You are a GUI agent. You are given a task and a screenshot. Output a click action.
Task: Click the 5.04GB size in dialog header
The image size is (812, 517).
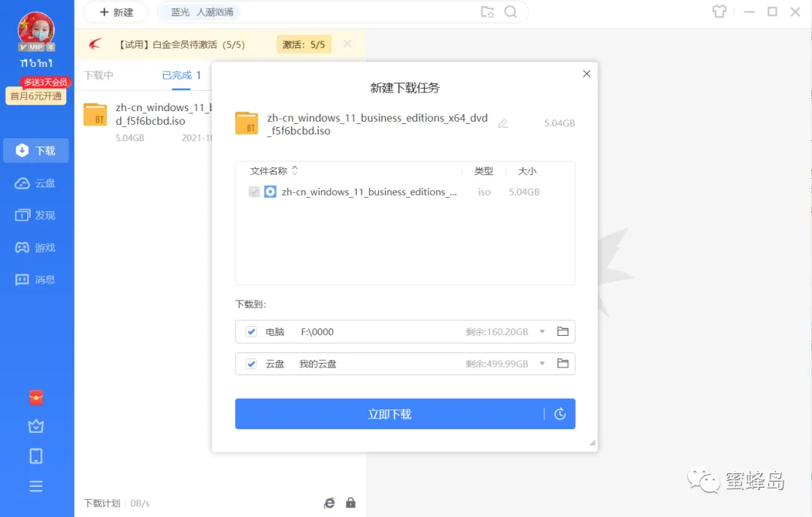pos(559,123)
